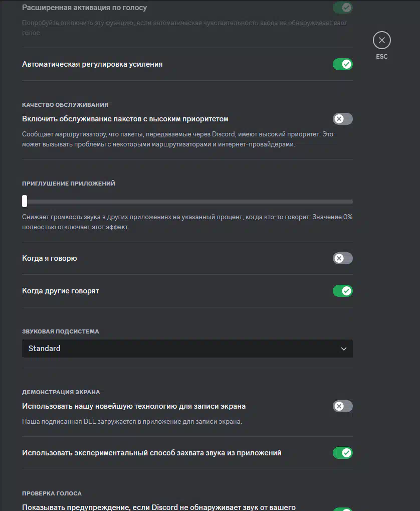Click the middle of the attenuation slider track
The image size is (420, 511).
coord(188,202)
